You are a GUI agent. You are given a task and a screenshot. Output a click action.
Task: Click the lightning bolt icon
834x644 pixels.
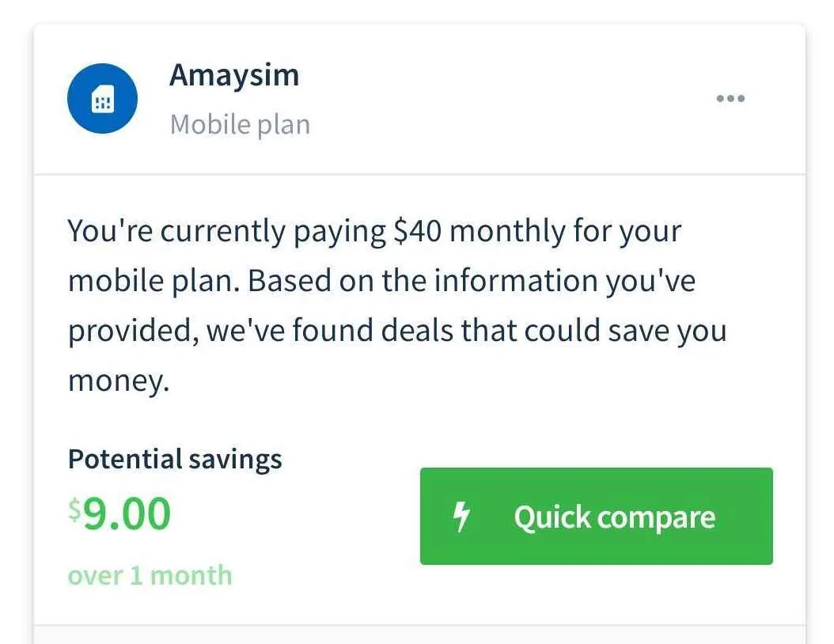click(461, 517)
